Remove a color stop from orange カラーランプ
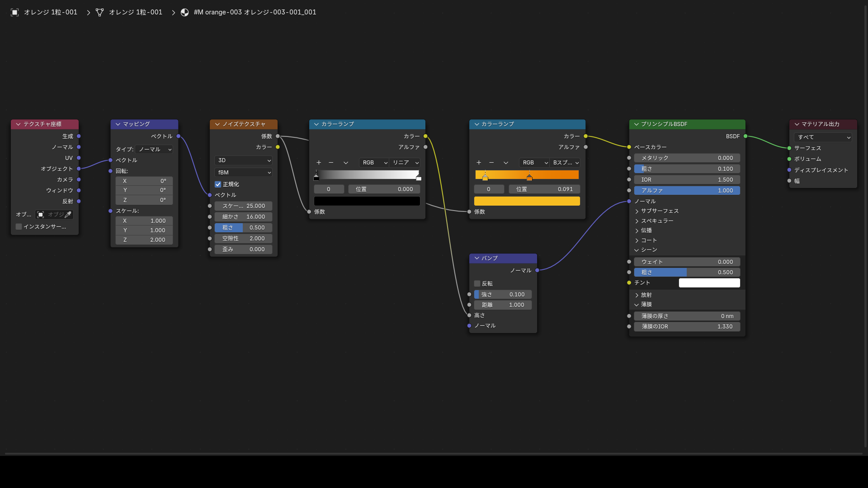The height and width of the screenshot is (488, 868). [x=491, y=163]
